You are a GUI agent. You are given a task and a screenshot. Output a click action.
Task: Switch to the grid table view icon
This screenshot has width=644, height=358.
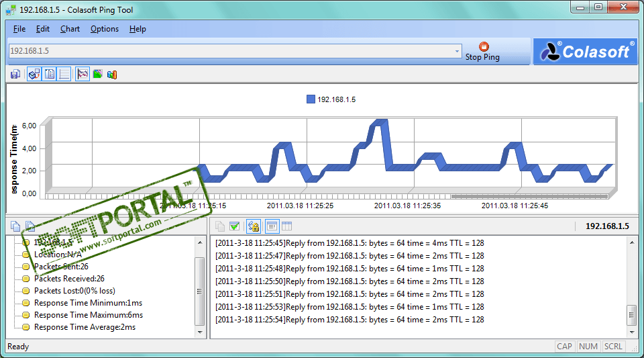coord(286,226)
